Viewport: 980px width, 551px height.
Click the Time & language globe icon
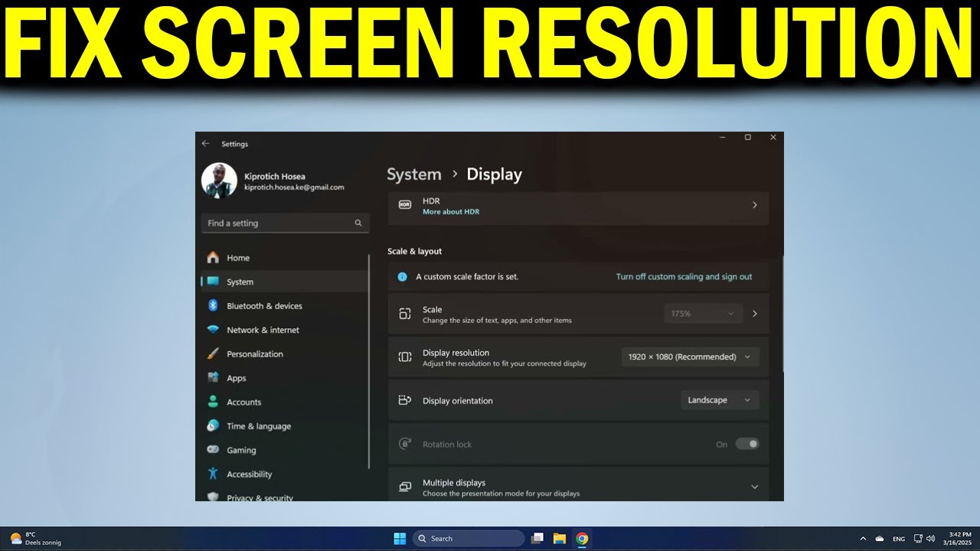coord(213,425)
